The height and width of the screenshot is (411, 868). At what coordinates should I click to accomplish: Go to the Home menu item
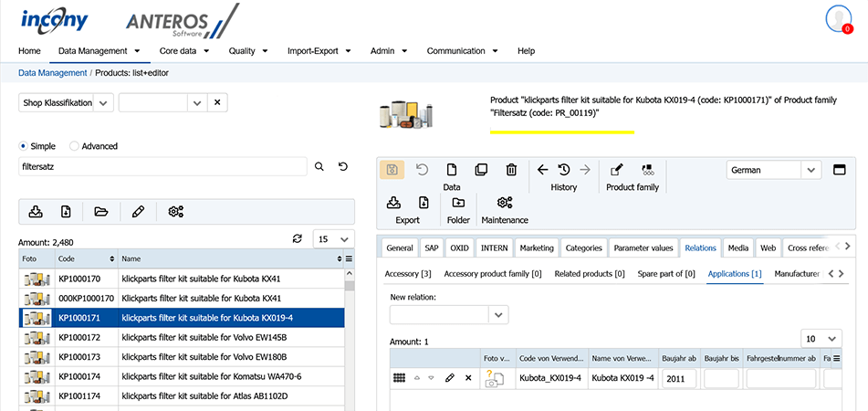point(29,51)
